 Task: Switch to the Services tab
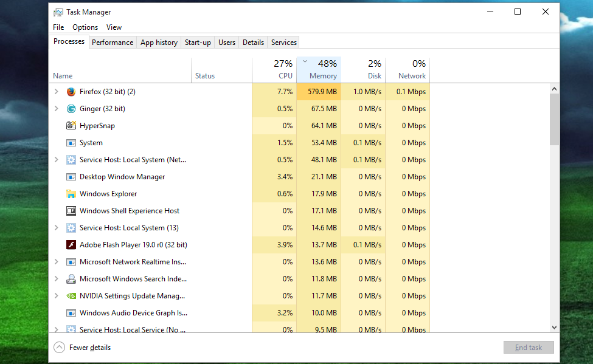point(283,43)
